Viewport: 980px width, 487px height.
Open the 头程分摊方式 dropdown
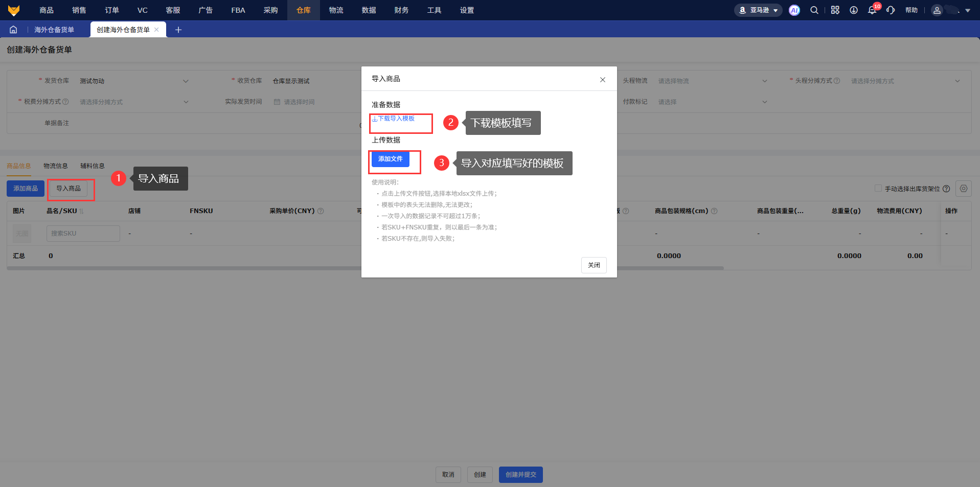905,81
